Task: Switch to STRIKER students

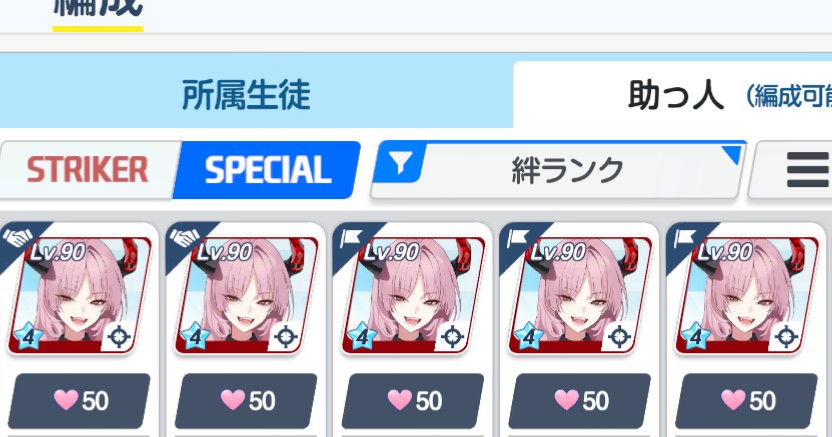Action: pos(88,170)
